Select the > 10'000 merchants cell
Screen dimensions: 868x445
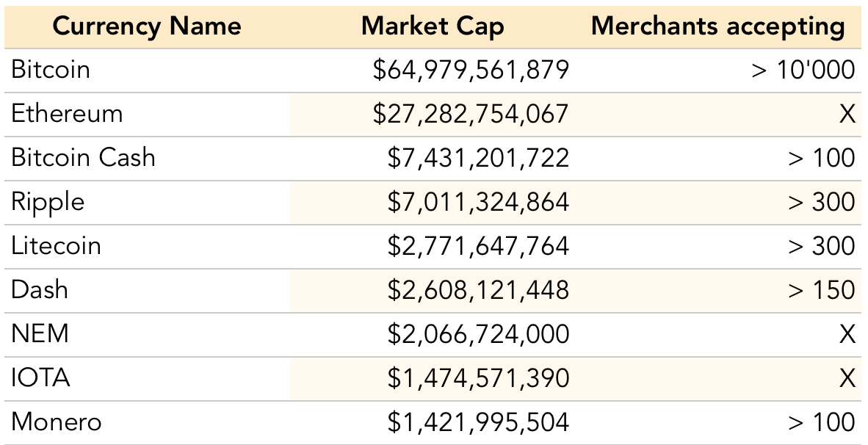(803, 70)
